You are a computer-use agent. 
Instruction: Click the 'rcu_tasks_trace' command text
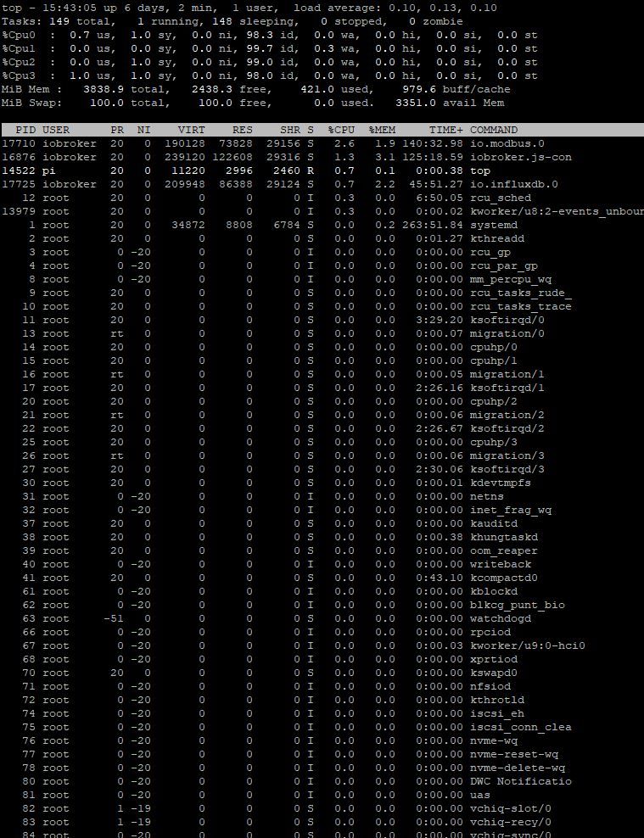[520, 306]
